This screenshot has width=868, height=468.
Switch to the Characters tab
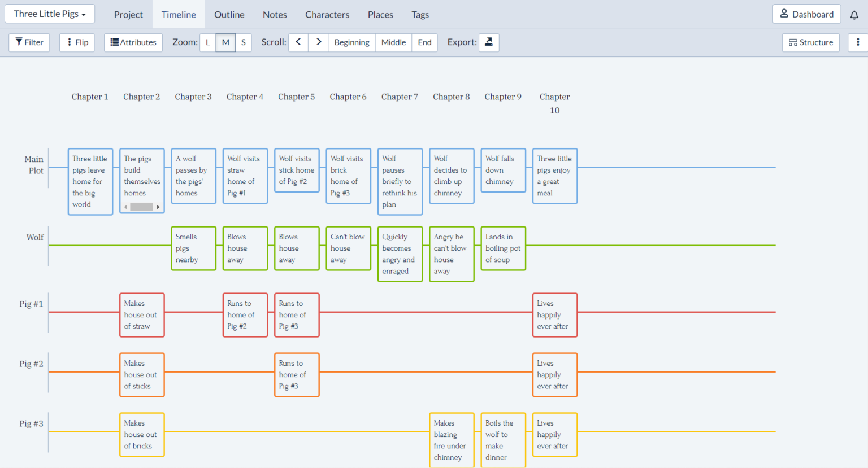[x=327, y=15]
